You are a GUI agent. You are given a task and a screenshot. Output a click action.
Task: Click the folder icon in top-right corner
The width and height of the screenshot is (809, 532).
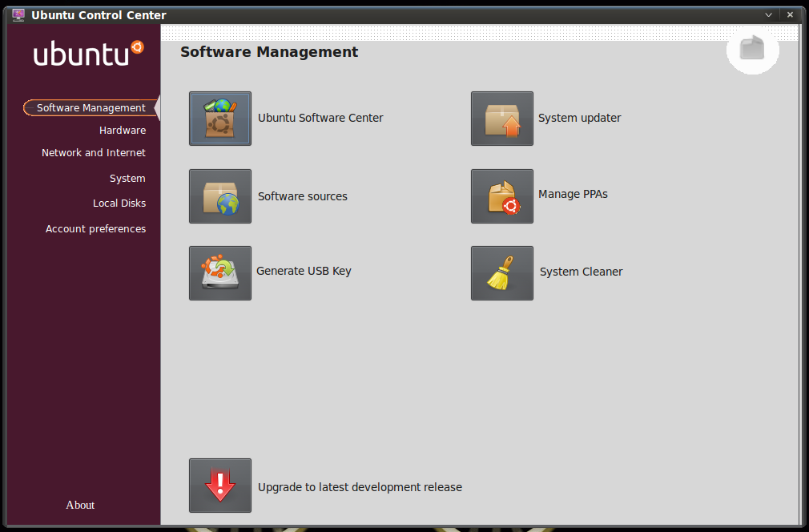click(752, 49)
